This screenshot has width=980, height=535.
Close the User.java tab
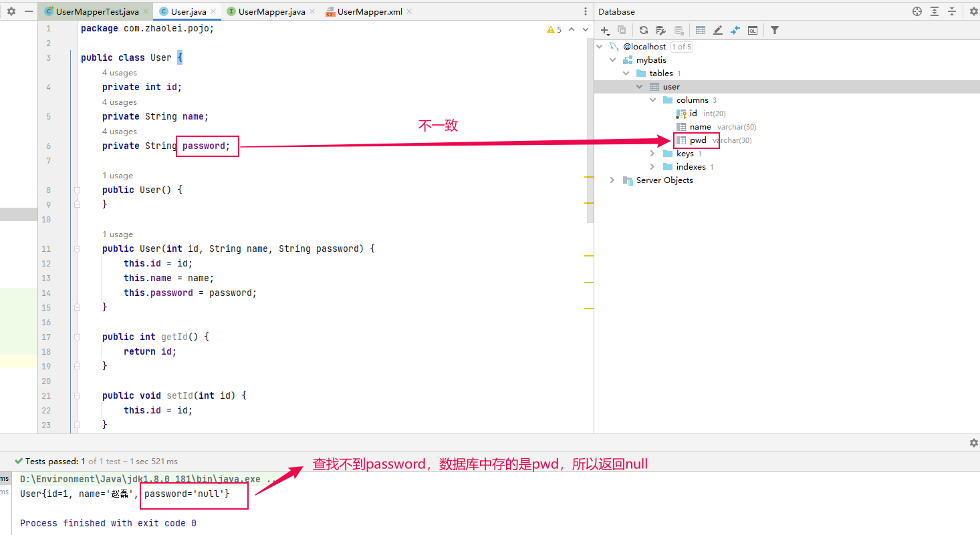coord(214,11)
